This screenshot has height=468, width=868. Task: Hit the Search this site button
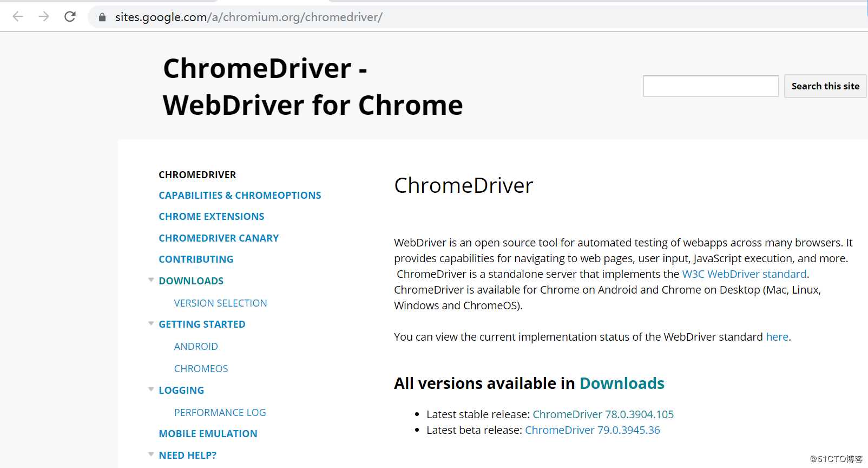(x=825, y=86)
